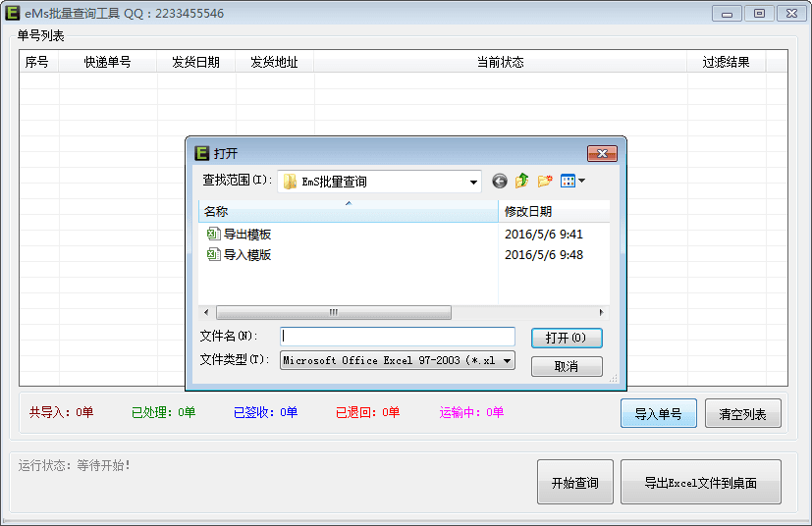Expand the 文件类型 file type dropdown
Screen dimensions: 812x526
coord(507,360)
